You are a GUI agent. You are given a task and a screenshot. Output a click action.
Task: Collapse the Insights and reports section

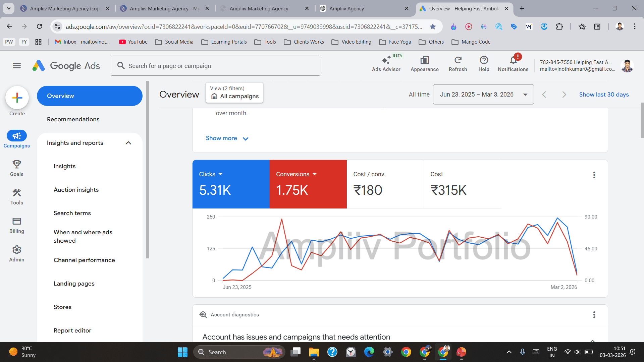128,143
